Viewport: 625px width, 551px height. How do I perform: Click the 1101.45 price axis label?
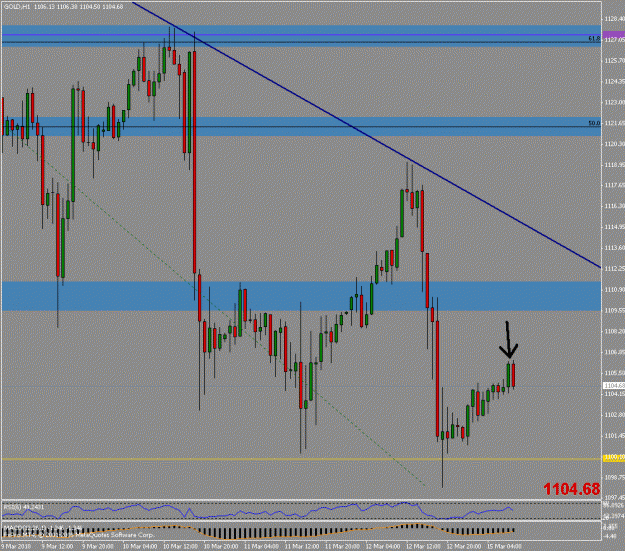[614, 435]
